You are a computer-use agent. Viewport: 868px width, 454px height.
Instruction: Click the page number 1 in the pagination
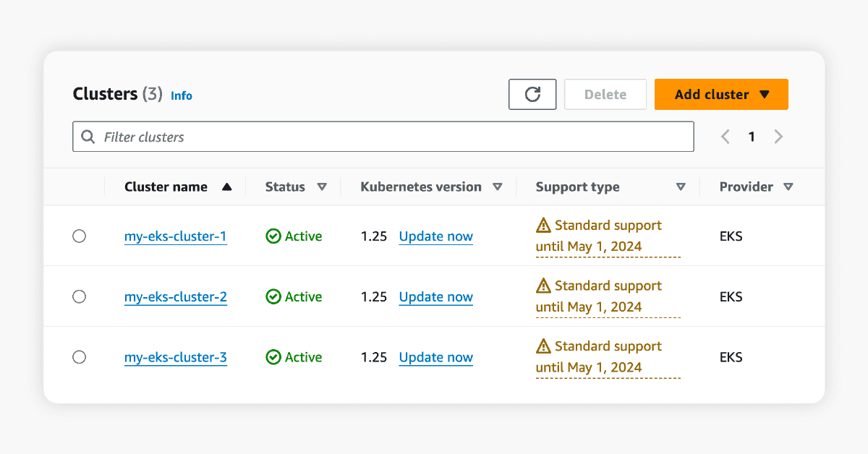(x=752, y=137)
